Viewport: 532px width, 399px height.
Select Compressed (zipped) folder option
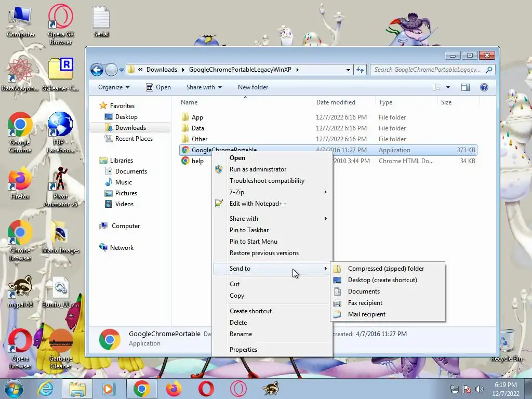(x=388, y=269)
